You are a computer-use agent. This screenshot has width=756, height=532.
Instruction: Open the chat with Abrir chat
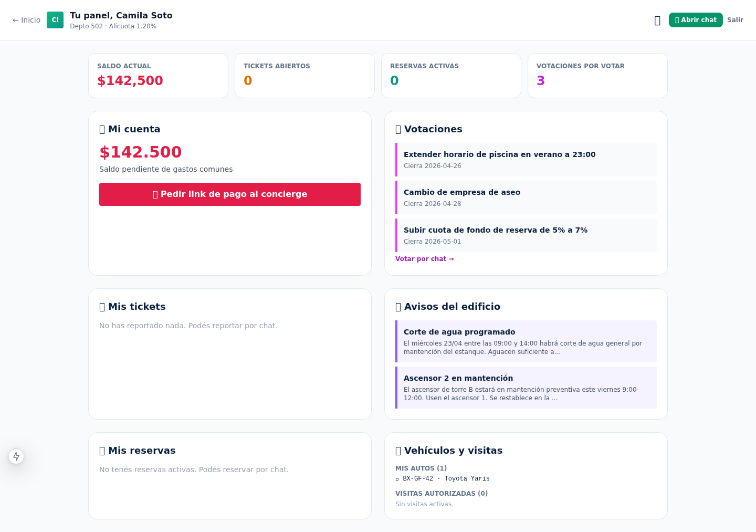tap(695, 20)
